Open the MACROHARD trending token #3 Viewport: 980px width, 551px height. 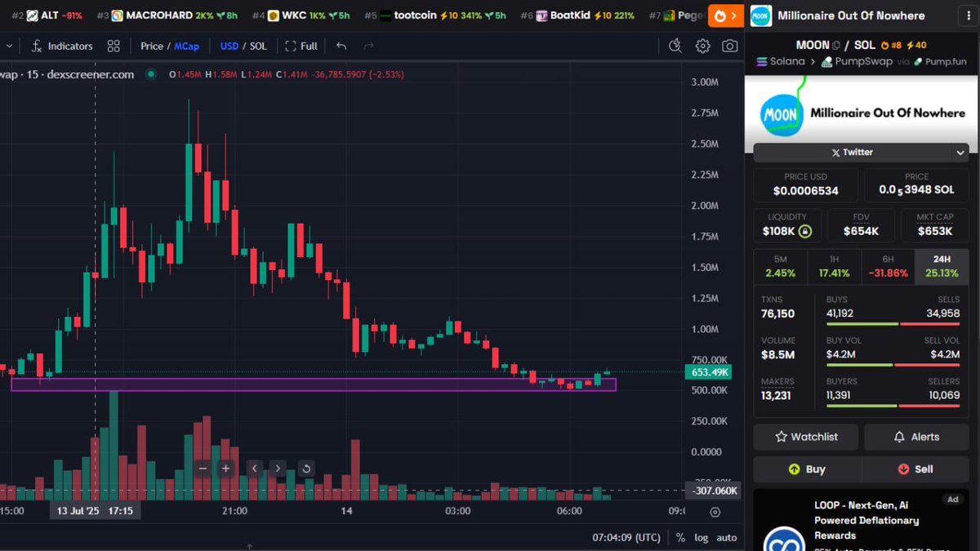point(167,16)
